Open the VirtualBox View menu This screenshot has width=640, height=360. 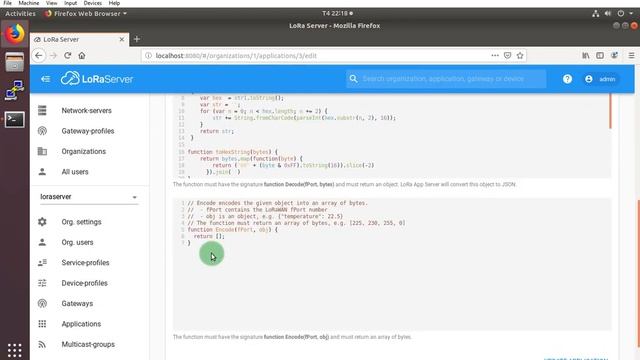click(x=51, y=3)
